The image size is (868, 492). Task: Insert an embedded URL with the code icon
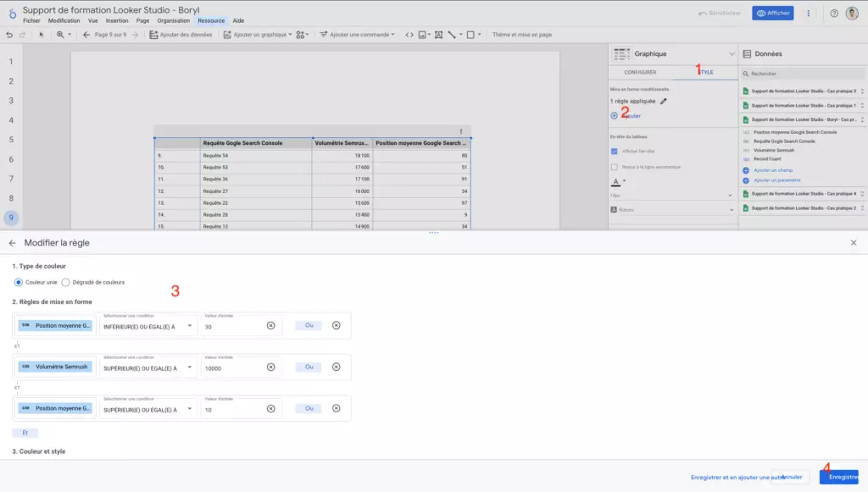(x=409, y=35)
